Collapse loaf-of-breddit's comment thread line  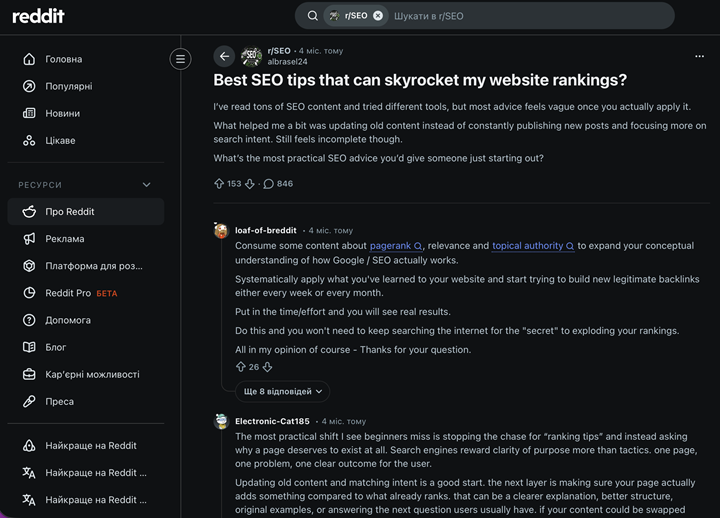click(x=221, y=312)
